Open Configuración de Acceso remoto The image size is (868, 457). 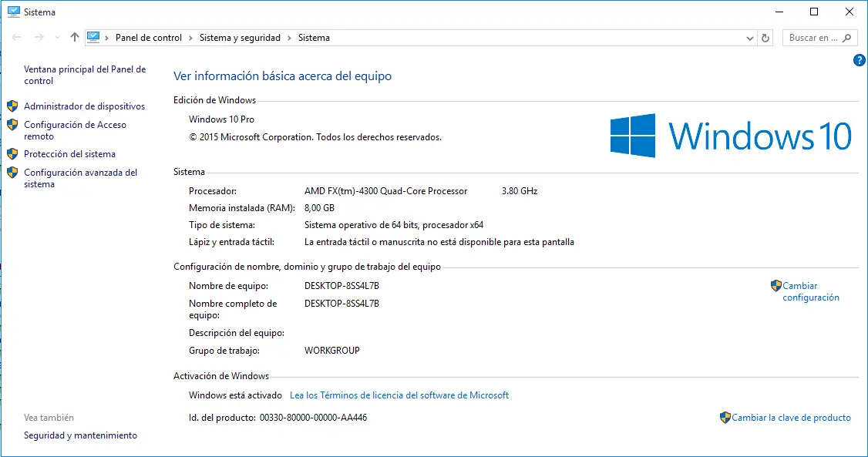tap(75, 130)
